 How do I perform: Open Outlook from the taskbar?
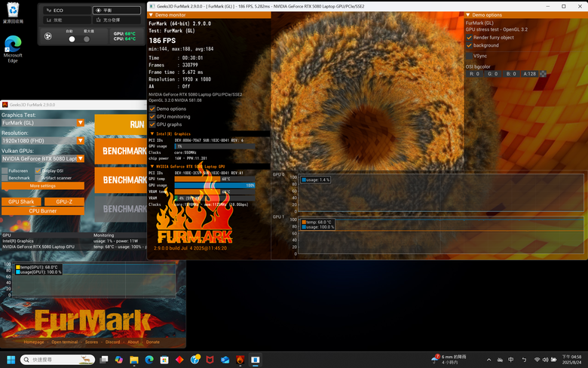point(225,360)
